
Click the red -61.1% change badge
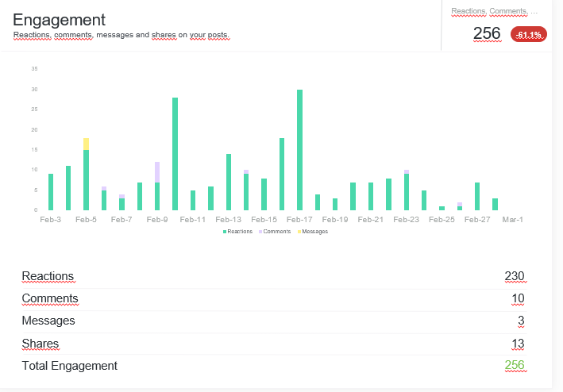click(x=528, y=34)
